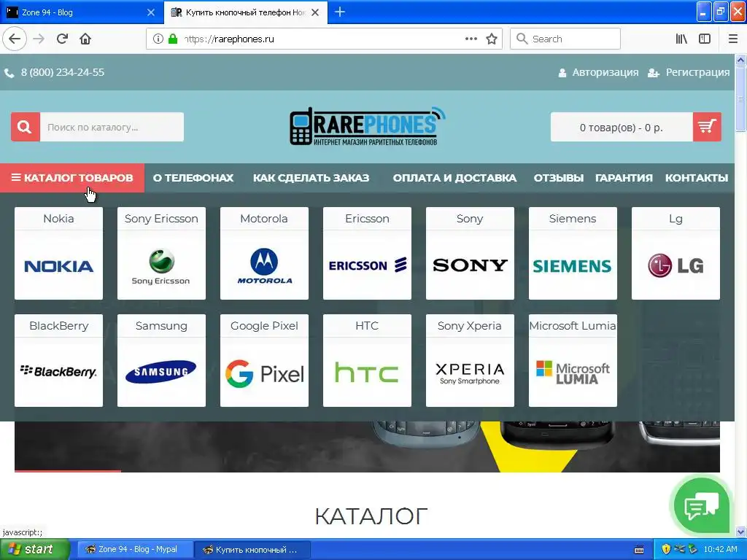Bookmark this page with the star icon
The width and height of the screenshot is (747, 560).
(492, 39)
